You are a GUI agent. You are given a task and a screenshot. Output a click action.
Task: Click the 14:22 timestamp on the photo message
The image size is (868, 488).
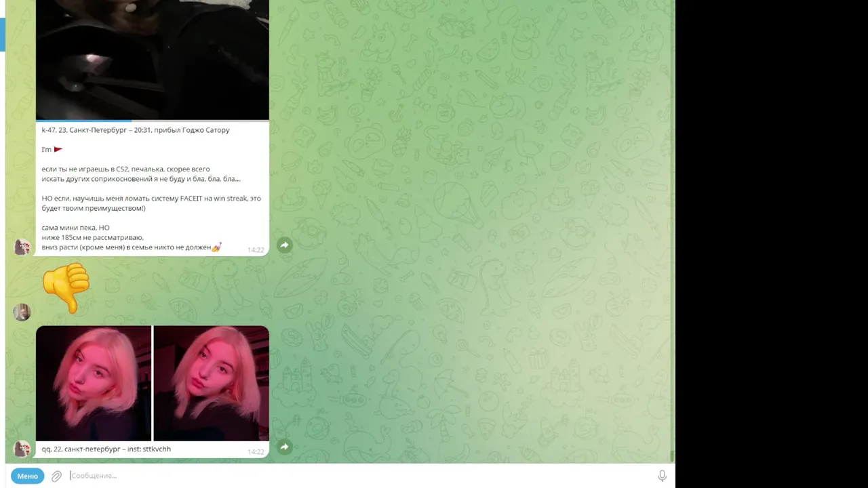(256, 452)
